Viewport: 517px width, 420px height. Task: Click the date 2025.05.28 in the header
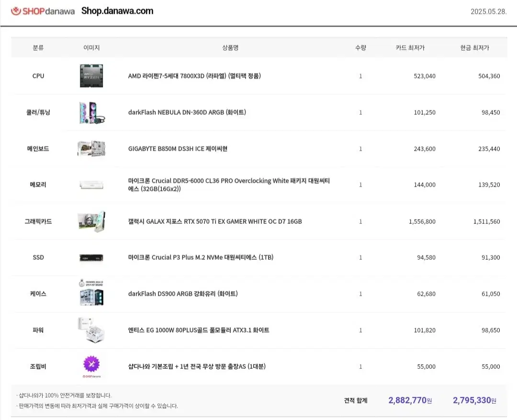point(489,11)
